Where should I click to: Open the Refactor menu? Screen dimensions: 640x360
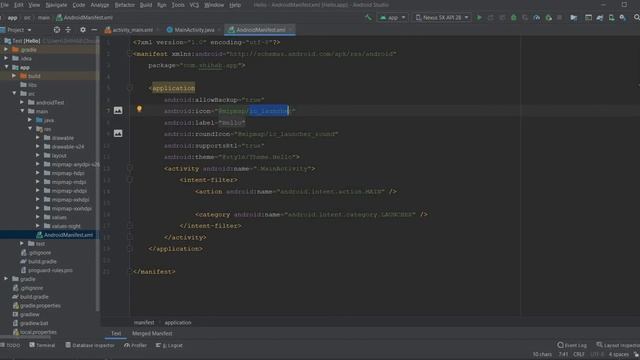[124, 5]
